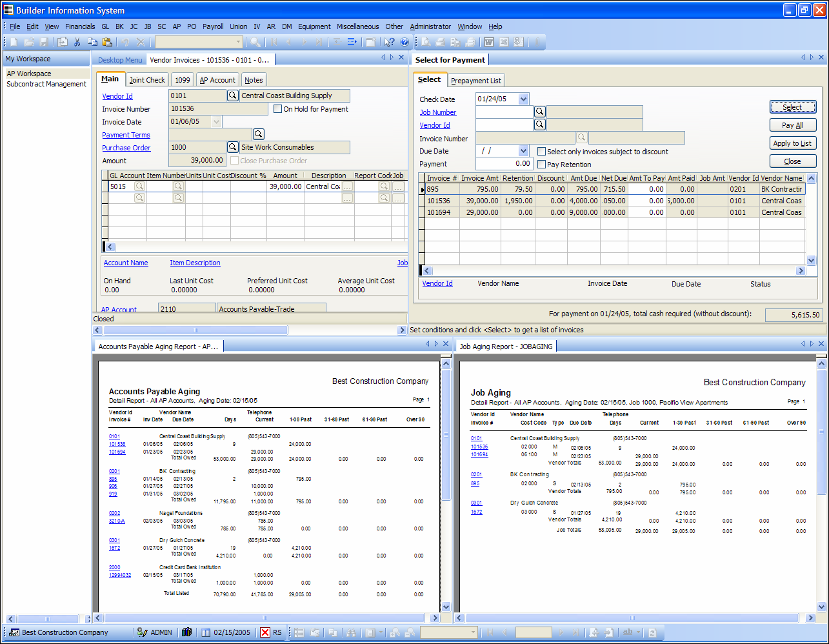829x644 pixels.
Task: Click the GL Account lookup beside 5015
Action: pos(139,186)
